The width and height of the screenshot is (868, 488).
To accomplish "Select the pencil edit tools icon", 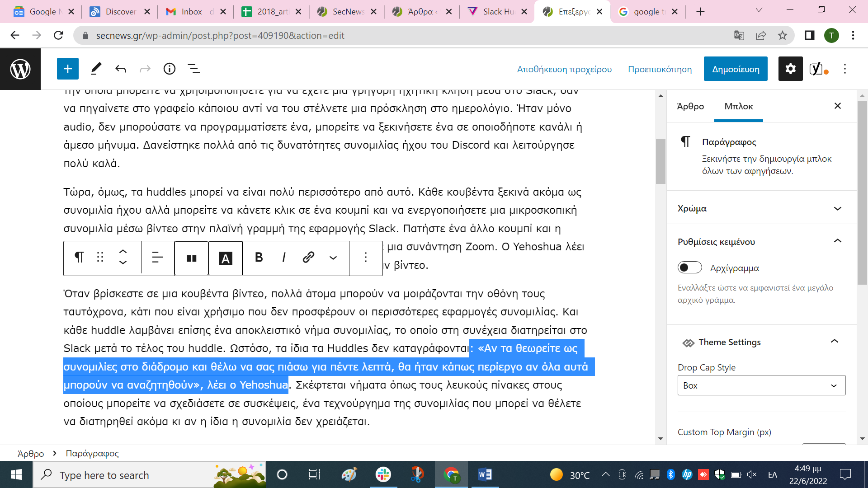I will pyautogui.click(x=96, y=69).
